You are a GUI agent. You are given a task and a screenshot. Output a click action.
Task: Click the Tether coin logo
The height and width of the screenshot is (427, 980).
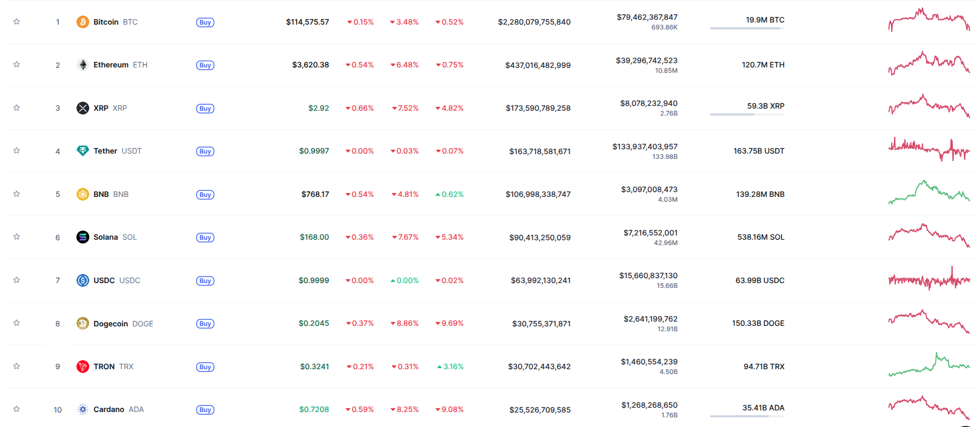[x=82, y=151]
